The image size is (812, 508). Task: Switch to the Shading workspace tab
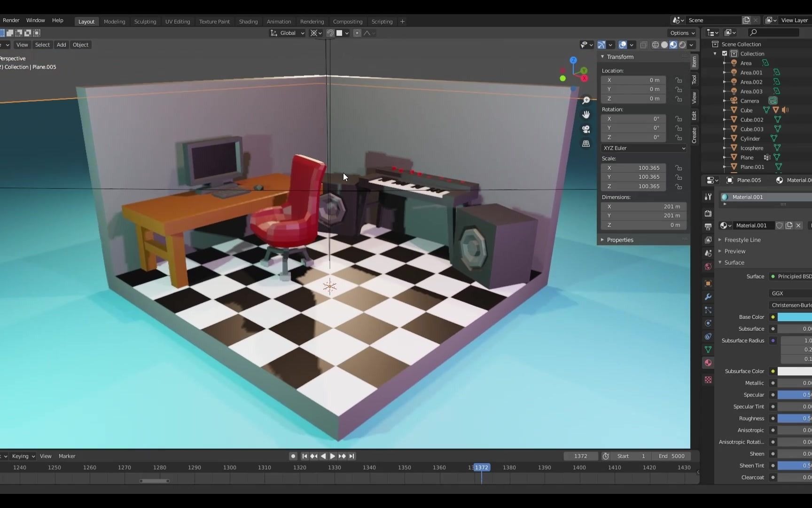point(249,21)
